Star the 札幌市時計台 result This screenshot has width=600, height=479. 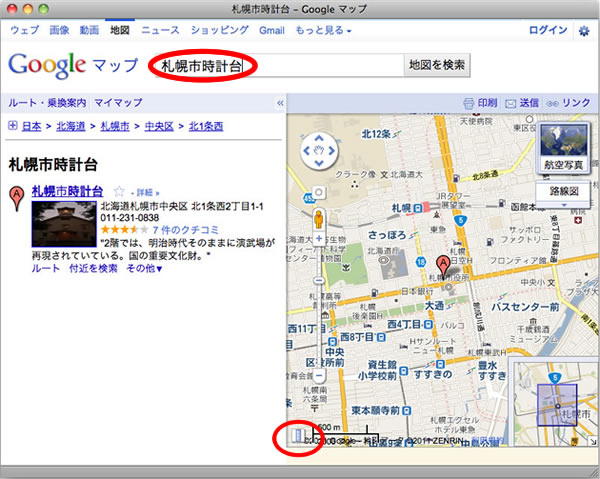click(119, 191)
